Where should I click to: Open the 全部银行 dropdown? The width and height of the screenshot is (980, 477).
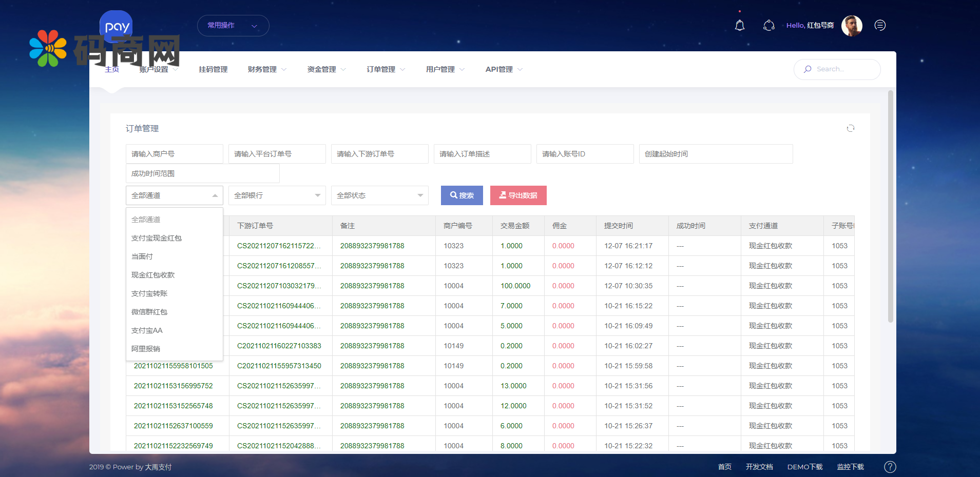(x=277, y=195)
